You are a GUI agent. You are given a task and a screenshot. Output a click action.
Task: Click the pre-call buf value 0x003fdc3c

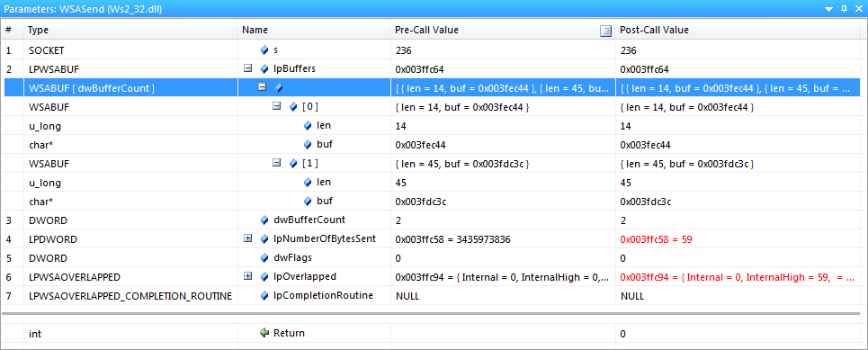coord(421,202)
